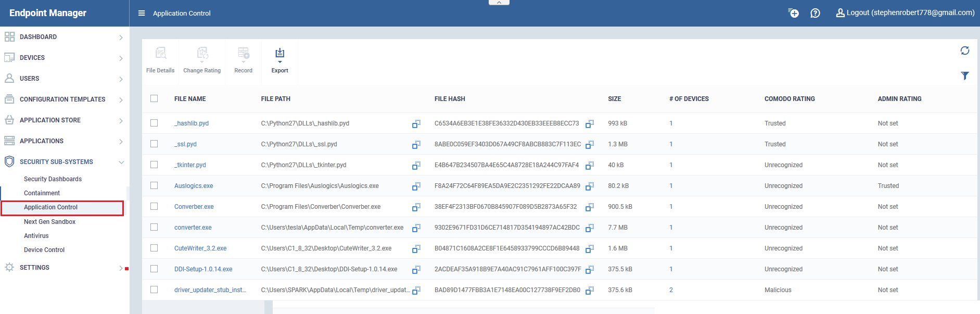Tick the CuteWriter_3.2.exe checkbox
Screen dimensions: 980x314
(154, 248)
